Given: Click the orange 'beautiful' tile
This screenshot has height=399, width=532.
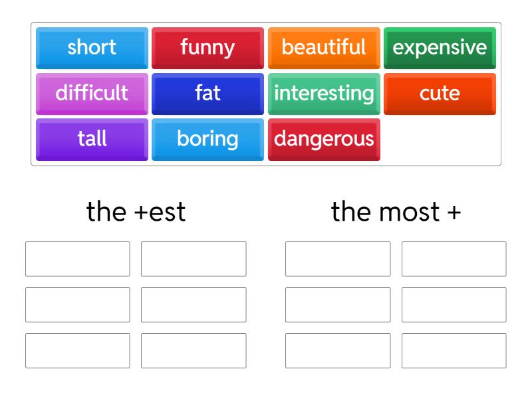Looking at the screenshot, I should pyautogui.click(x=324, y=48).
